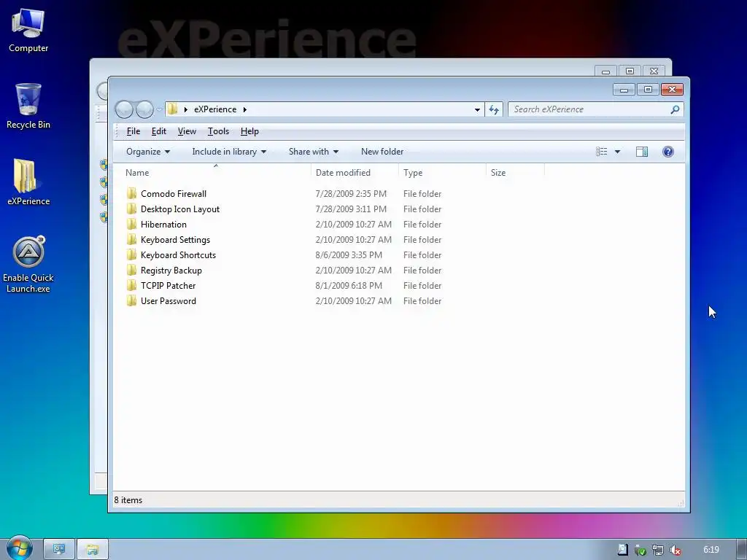
Task: Click the Registry Backup folder icon
Action: pos(131,270)
